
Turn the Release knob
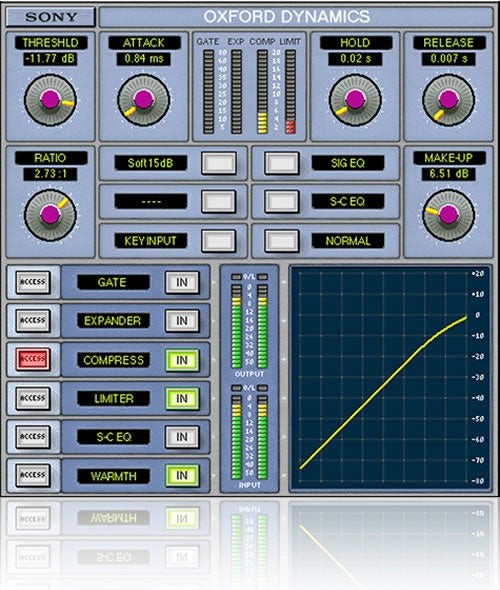(448, 100)
